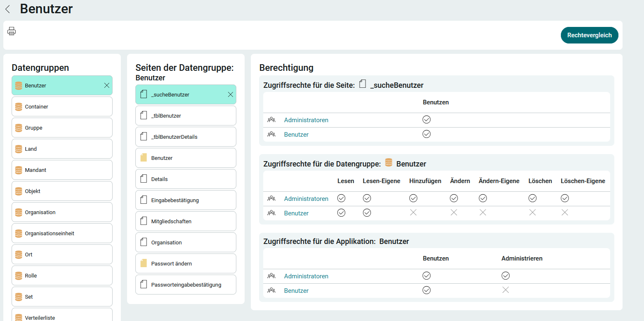Click the page icon beside Details

pyautogui.click(x=144, y=179)
